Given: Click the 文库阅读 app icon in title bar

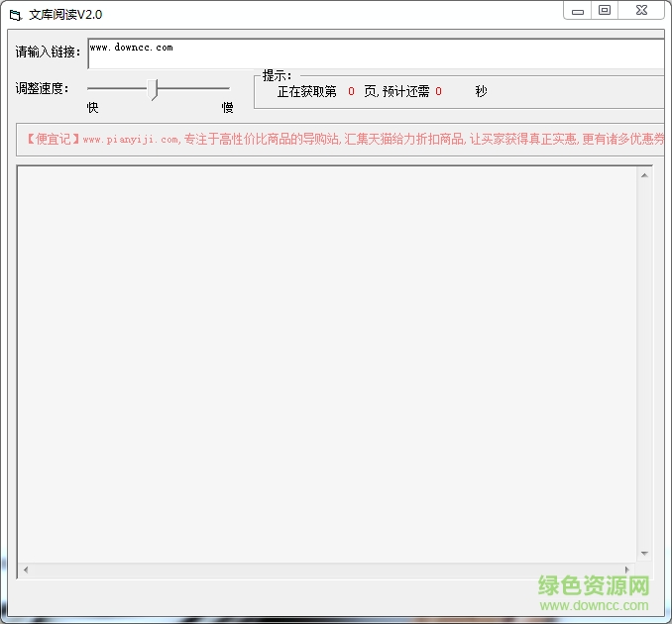Looking at the screenshot, I should pos(15,15).
